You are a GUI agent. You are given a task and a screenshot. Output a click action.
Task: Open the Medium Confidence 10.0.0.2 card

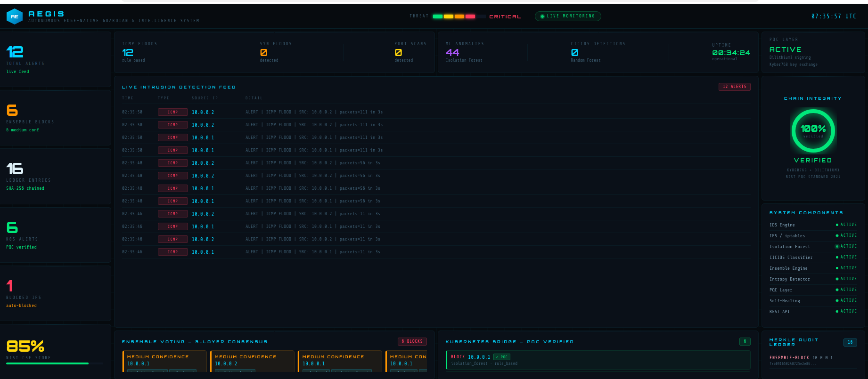tap(252, 361)
